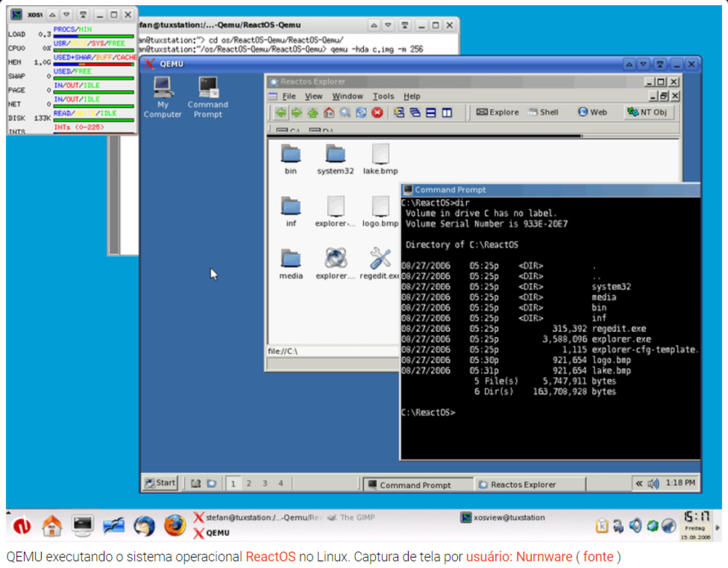
Task: Open the View menu in Reactos Explorer
Action: tap(313, 96)
